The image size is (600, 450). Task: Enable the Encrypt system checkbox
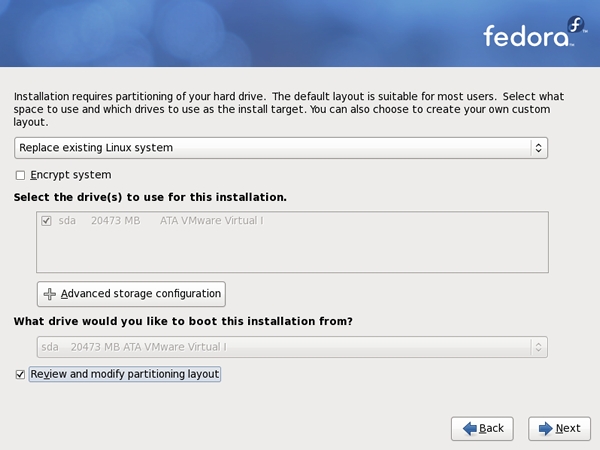click(20, 175)
